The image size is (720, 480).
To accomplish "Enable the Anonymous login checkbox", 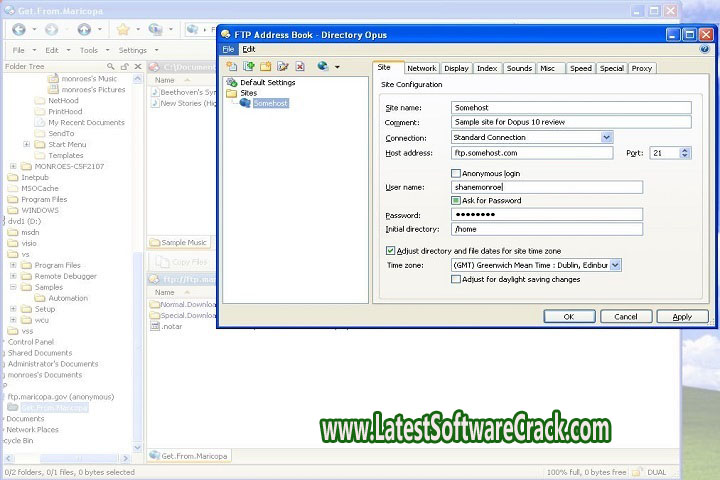I will [x=456, y=173].
